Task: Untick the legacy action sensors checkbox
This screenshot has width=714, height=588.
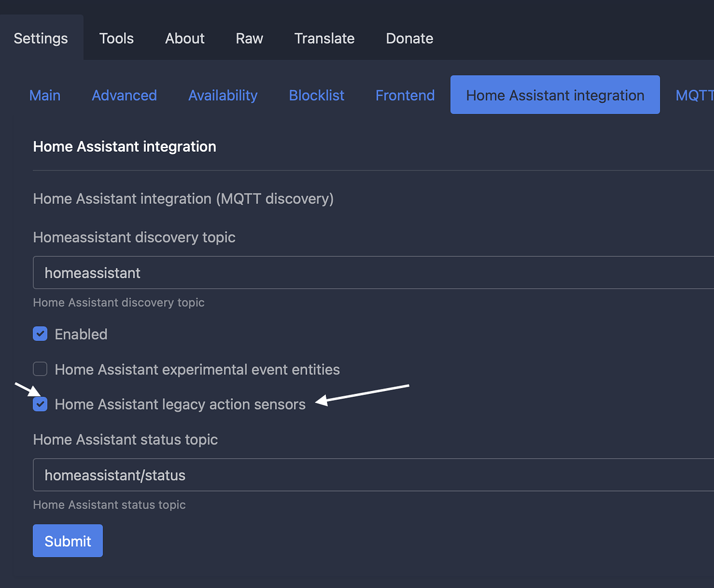Action: point(40,404)
